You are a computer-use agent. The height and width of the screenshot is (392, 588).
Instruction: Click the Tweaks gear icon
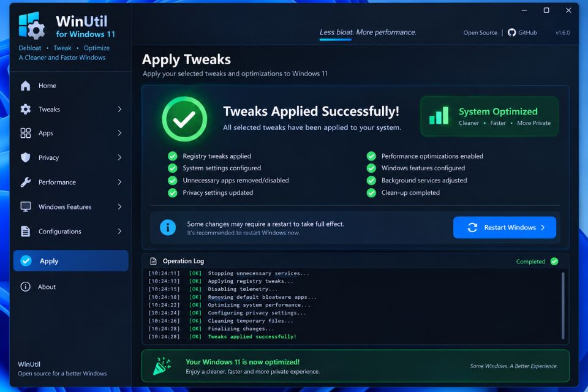pos(26,109)
